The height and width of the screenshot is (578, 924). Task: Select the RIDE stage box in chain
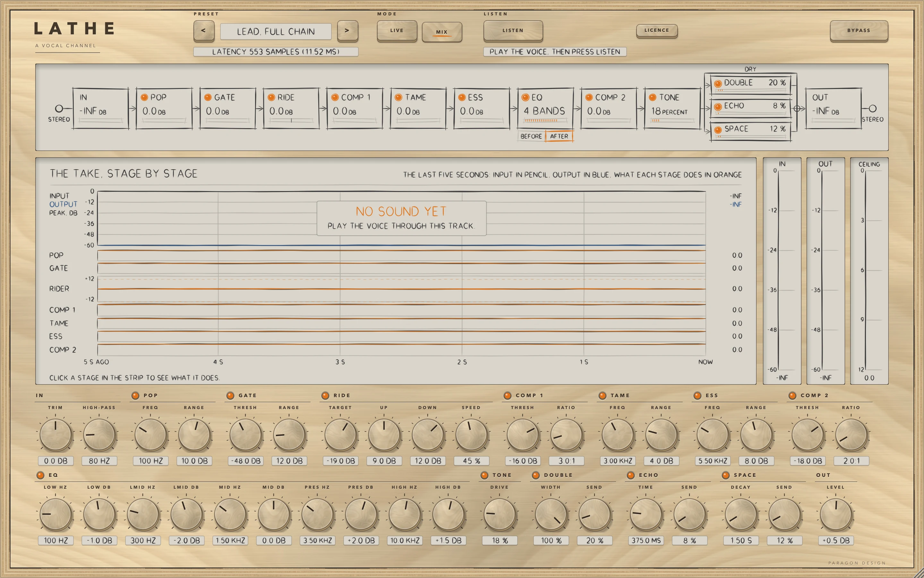click(291, 109)
